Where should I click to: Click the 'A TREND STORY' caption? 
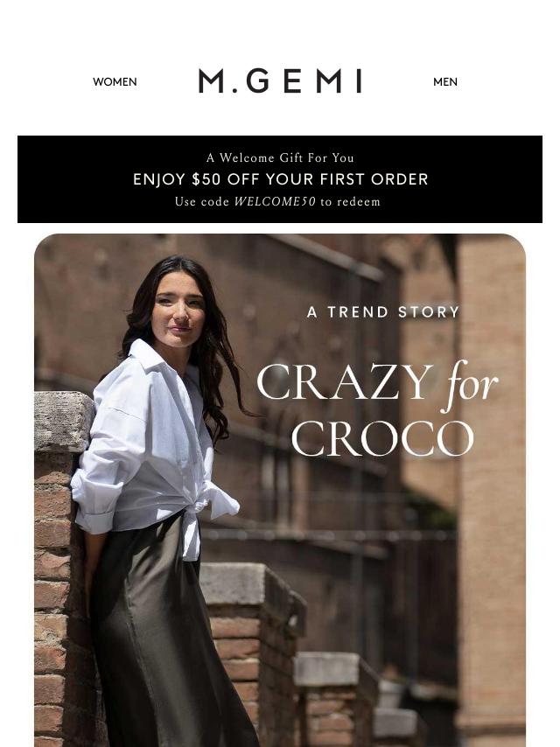pyautogui.click(x=383, y=312)
